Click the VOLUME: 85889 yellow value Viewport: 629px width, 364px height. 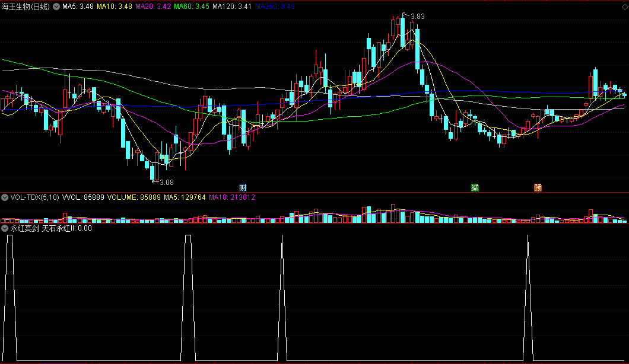pos(134,197)
